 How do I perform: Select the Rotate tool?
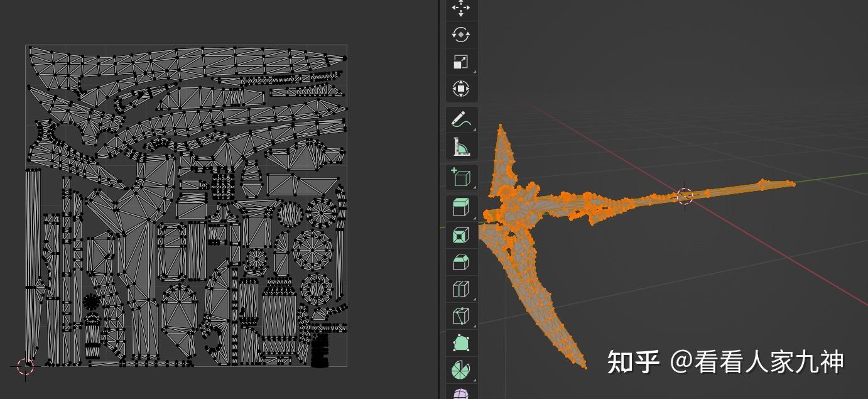click(x=462, y=35)
